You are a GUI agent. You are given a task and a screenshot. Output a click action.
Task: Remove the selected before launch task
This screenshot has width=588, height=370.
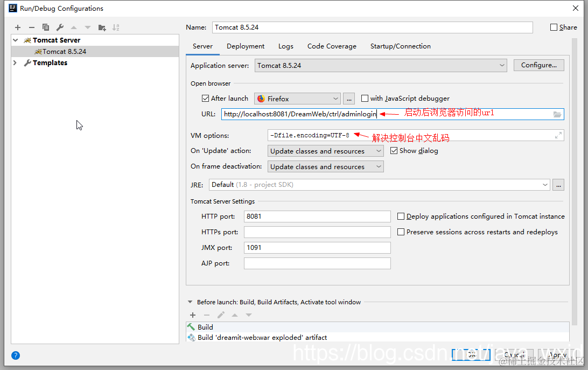[207, 315]
